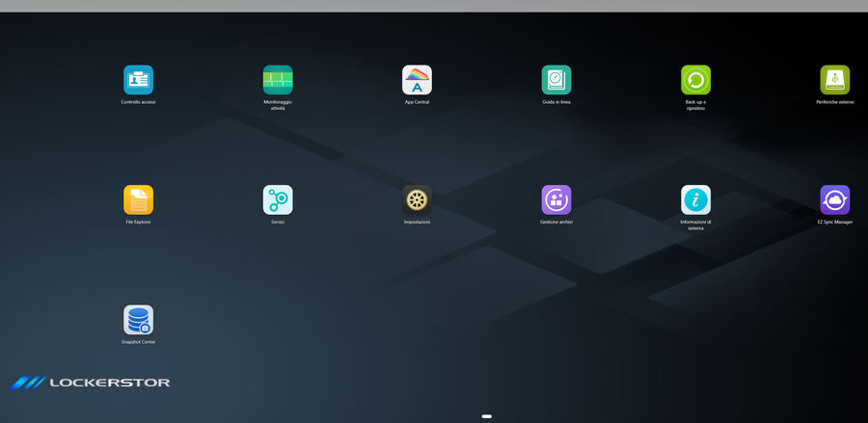868x423 pixels.
Task: Click the Lockerstor logo
Action: pyautogui.click(x=91, y=383)
